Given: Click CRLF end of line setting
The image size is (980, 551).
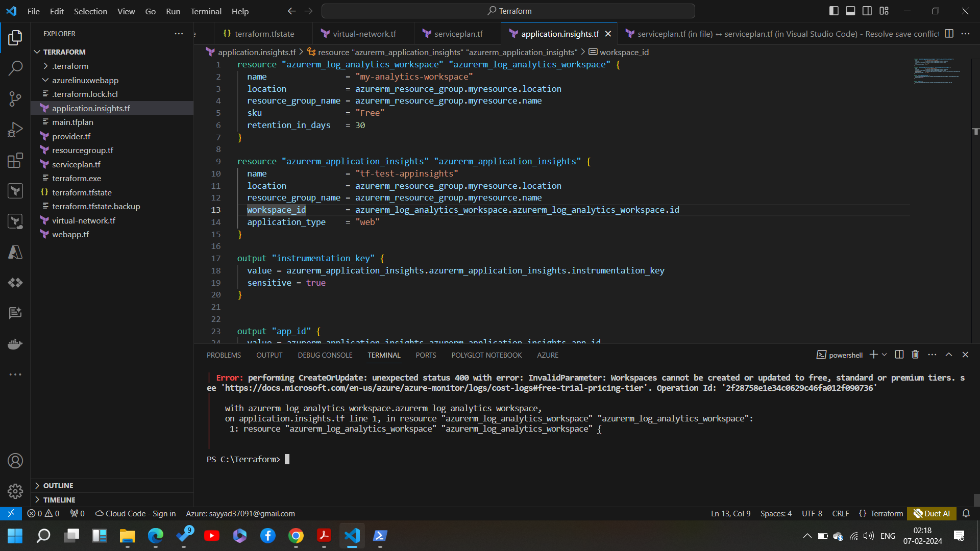Looking at the screenshot, I should click(840, 513).
